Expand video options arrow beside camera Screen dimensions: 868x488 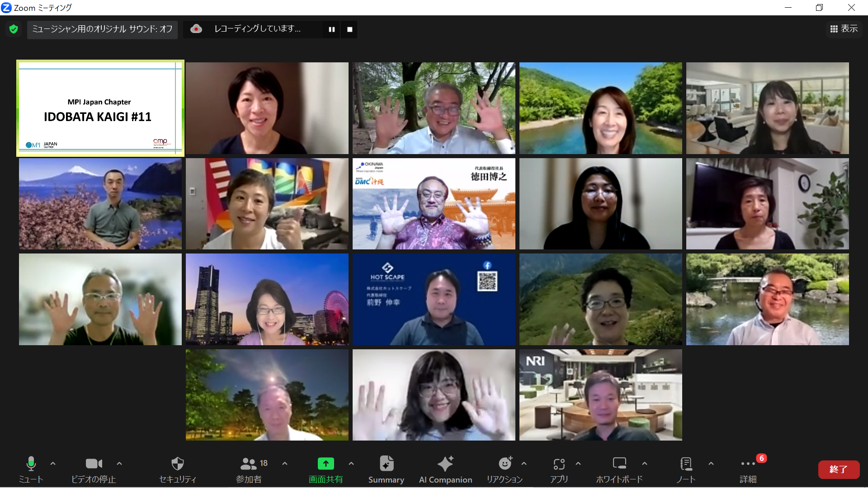119,464
